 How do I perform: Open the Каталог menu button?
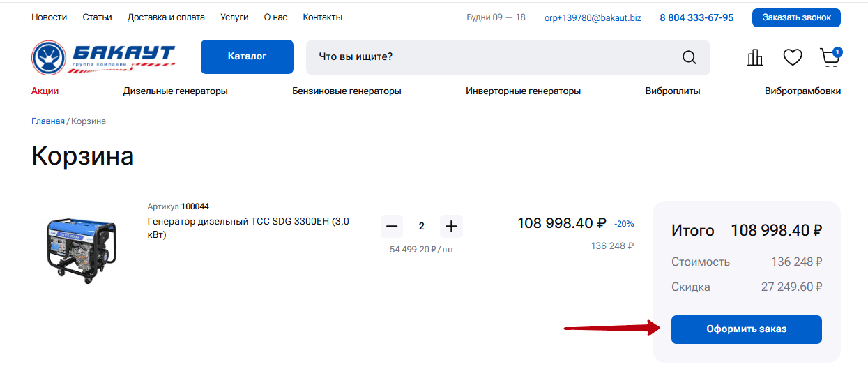pyautogui.click(x=247, y=56)
